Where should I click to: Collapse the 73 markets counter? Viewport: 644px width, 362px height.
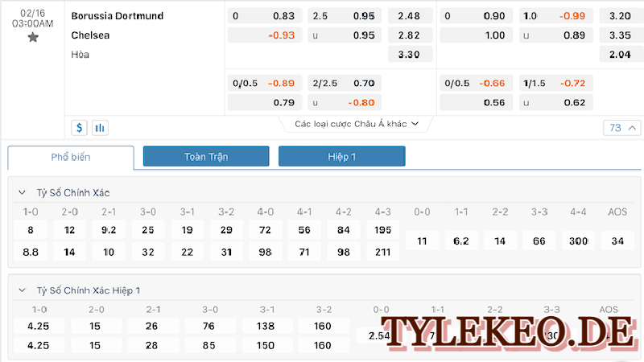[x=621, y=128]
